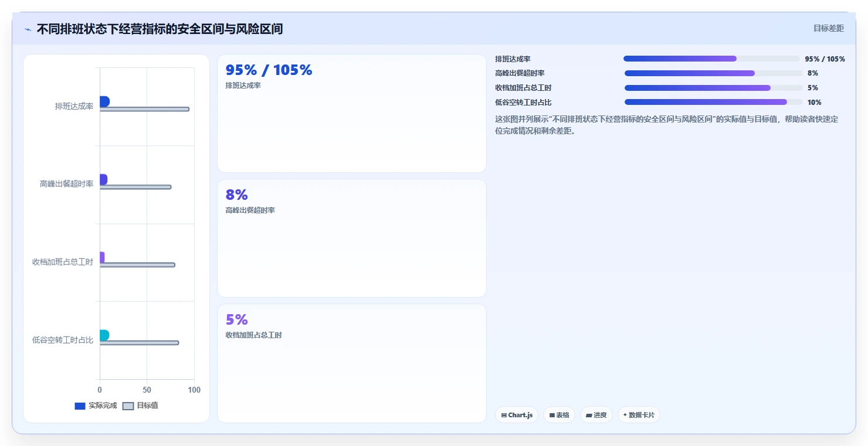
Task: Click 排班达成率 caption in first data card
Action: [243, 86]
